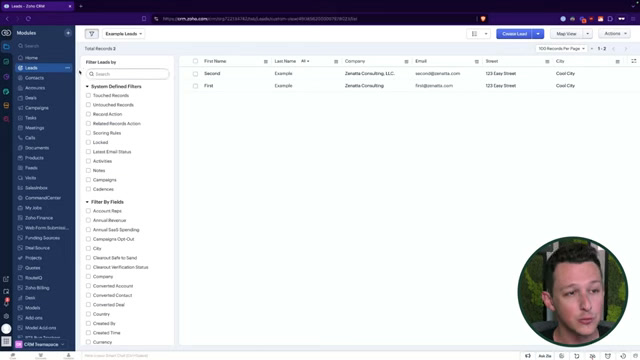This screenshot has height=360, width=640.
Task: Click the filter search field
Action: coord(128,74)
